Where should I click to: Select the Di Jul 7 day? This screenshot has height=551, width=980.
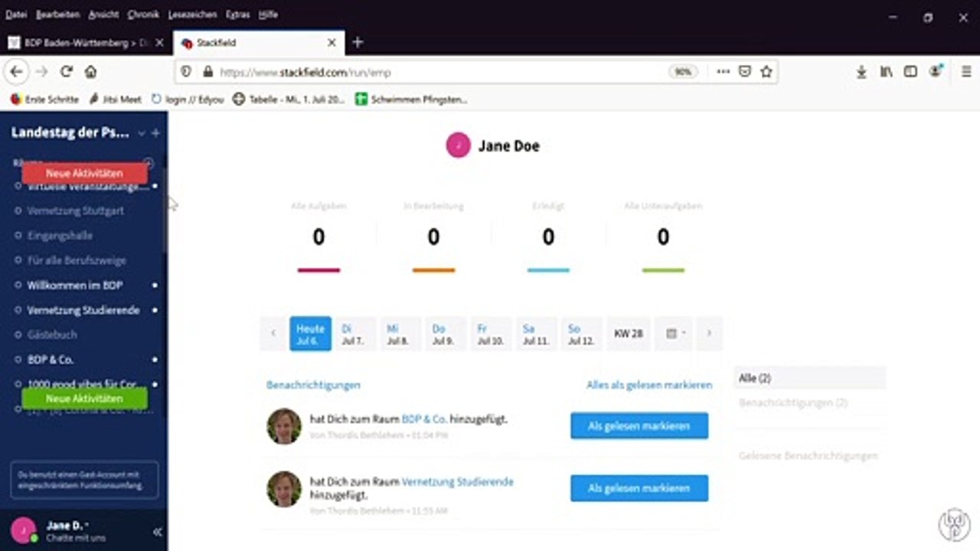tap(354, 334)
